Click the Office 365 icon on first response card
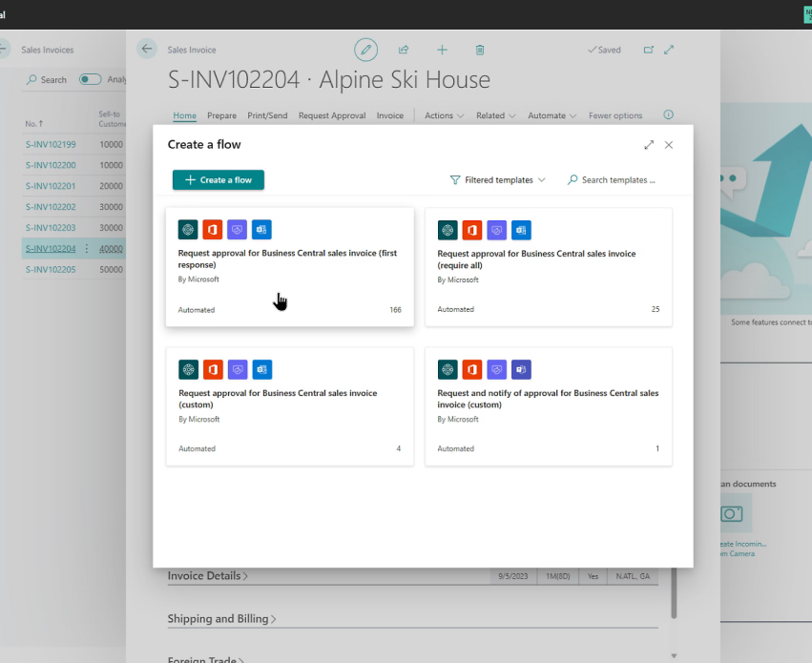Viewport: 812px width, 663px height. pos(213,229)
